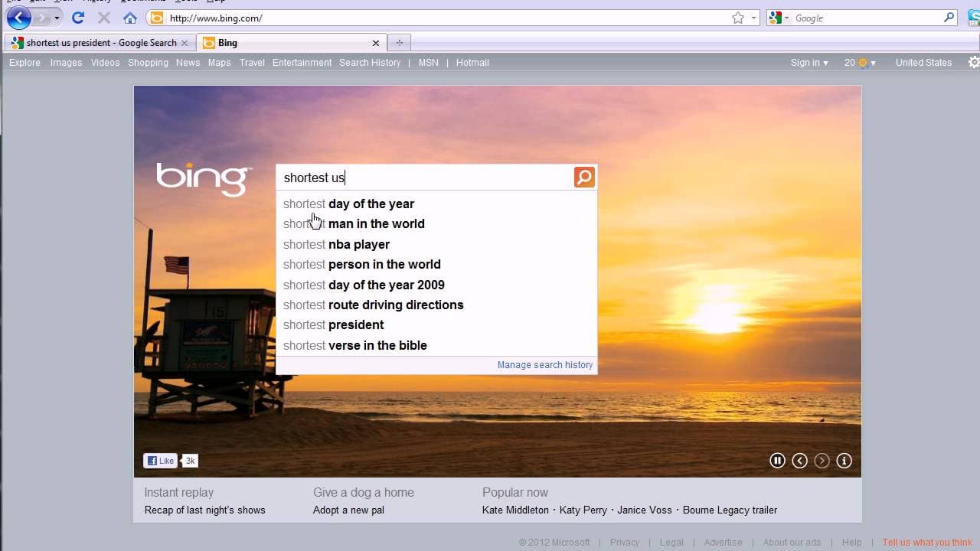Image resolution: width=980 pixels, height=551 pixels.
Task: Open Search History link
Action: click(370, 63)
